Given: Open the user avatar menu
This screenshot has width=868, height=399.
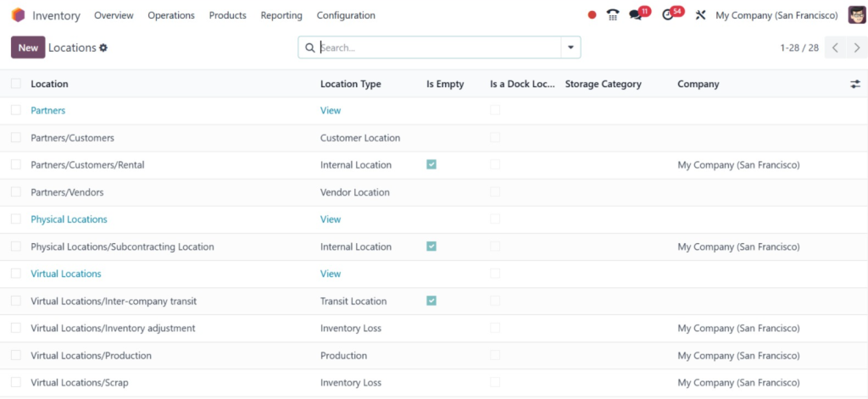Looking at the screenshot, I should tap(856, 15).
